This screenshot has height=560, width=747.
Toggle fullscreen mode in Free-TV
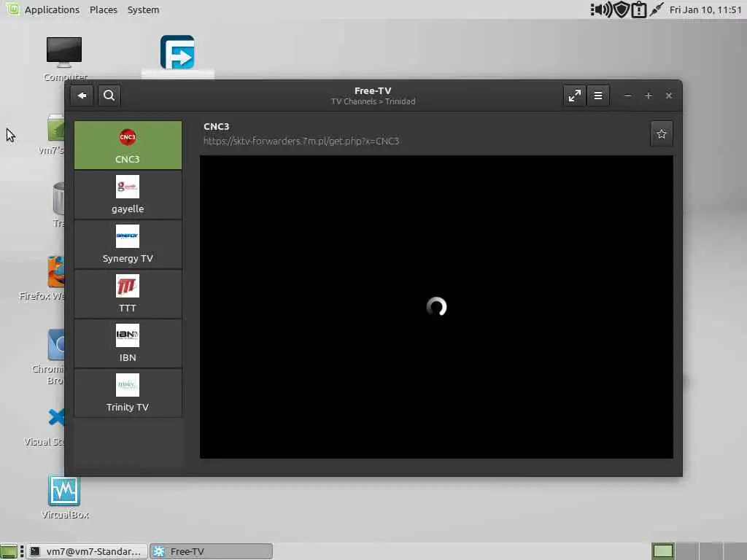[575, 96]
